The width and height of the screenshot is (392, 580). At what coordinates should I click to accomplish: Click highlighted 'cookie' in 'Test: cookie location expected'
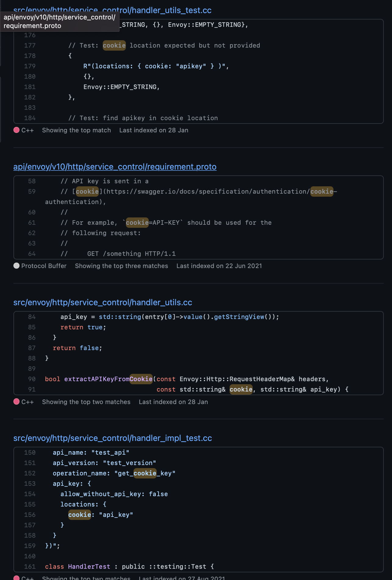click(114, 45)
